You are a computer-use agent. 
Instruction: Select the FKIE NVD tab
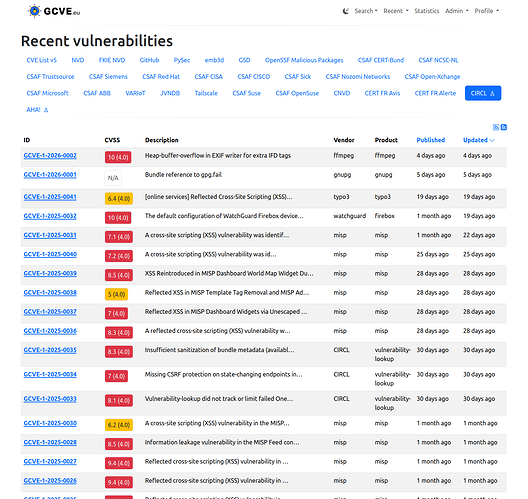(112, 60)
